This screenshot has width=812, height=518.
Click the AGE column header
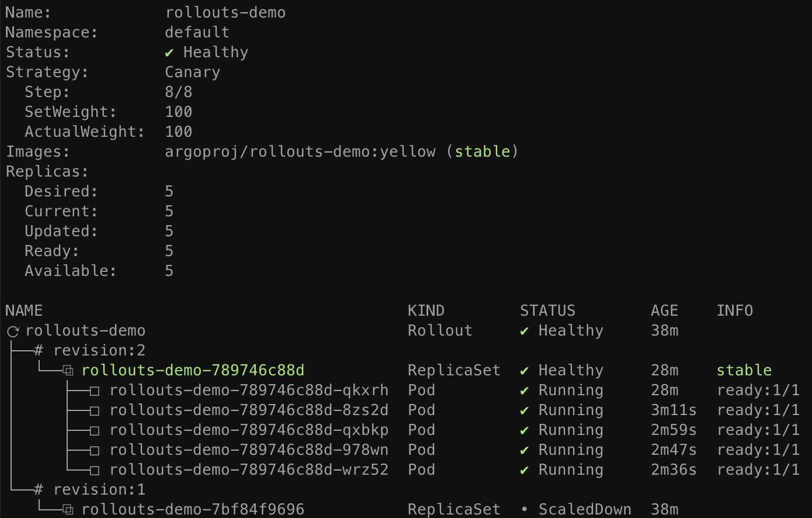coord(665,311)
